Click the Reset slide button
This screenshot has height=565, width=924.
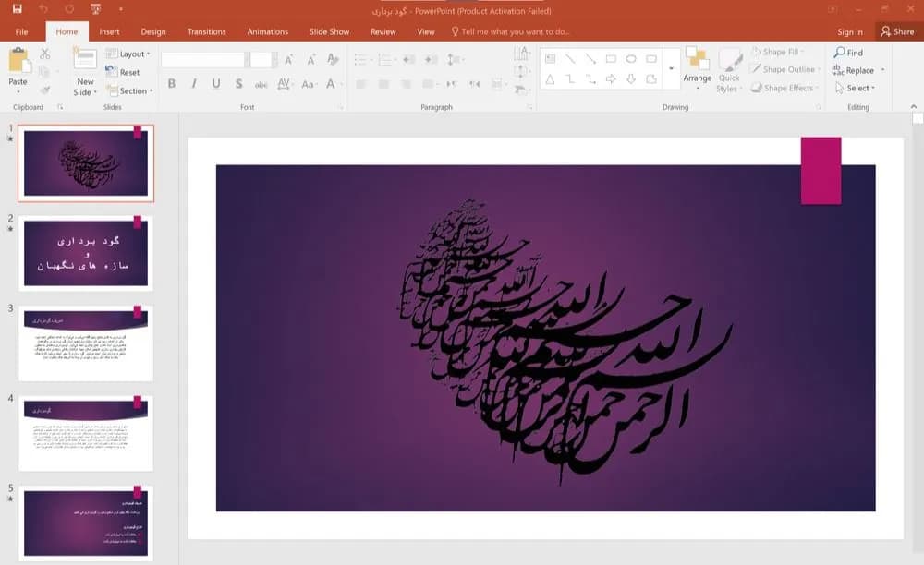(x=123, y=72)
